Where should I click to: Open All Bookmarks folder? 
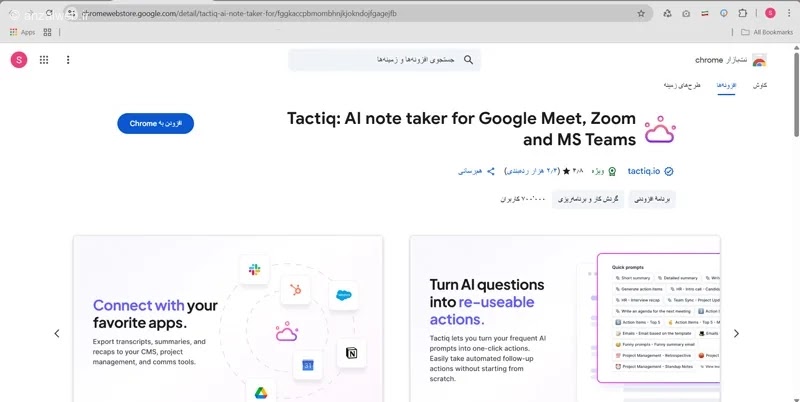pyautogui.click(x=767, y=32)
